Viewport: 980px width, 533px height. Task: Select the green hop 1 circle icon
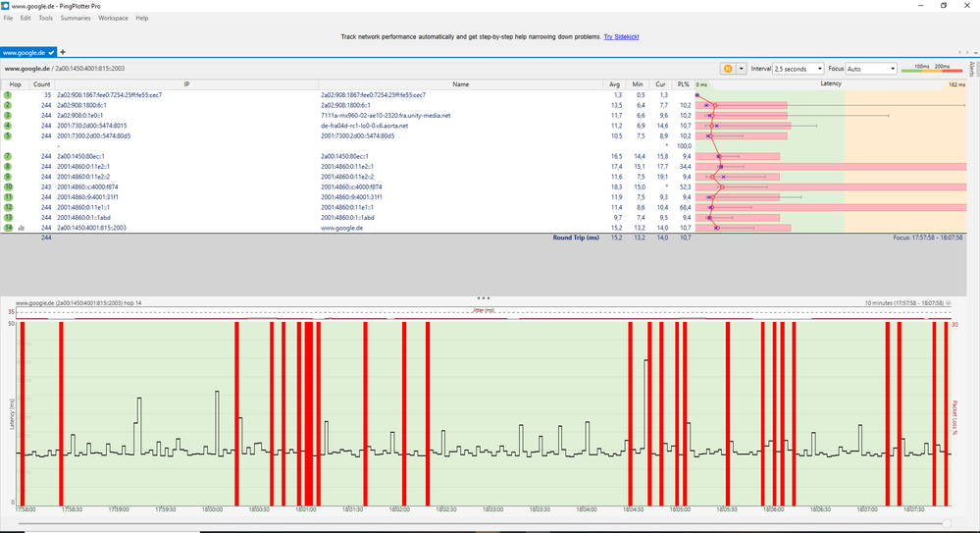pyautogui.click(x=8, y=95)
